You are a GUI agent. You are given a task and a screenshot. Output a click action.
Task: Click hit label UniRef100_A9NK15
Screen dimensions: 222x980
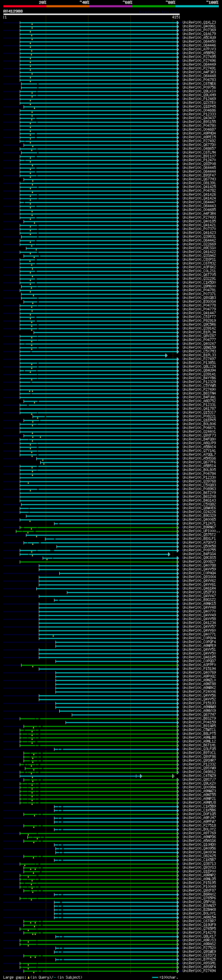(199, 604)
